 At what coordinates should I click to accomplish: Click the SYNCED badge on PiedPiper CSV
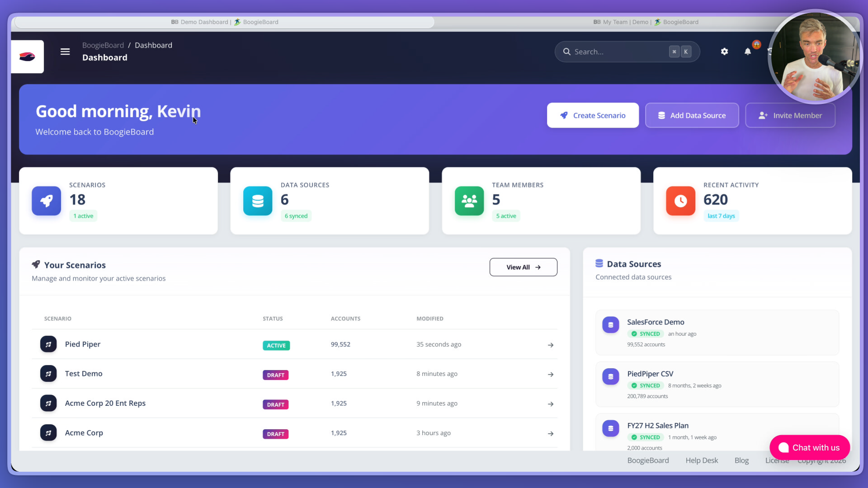646,385
